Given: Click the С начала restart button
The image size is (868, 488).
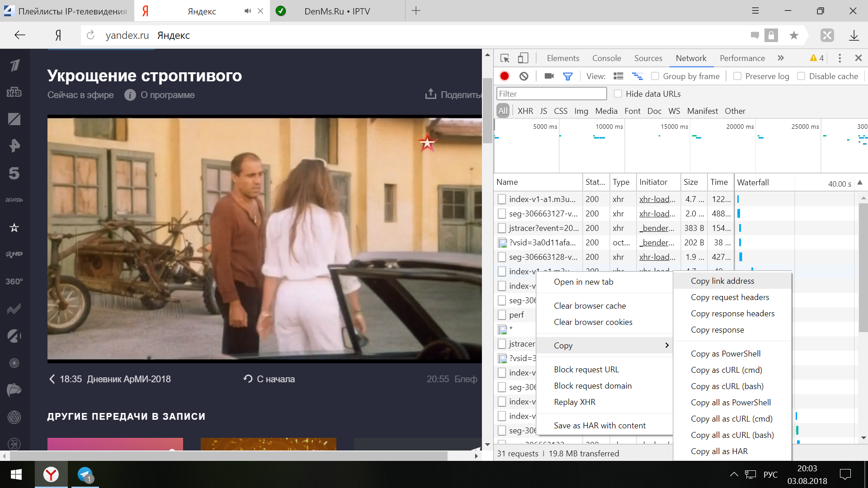Looking at the screenshot, I should pos(269,379).
